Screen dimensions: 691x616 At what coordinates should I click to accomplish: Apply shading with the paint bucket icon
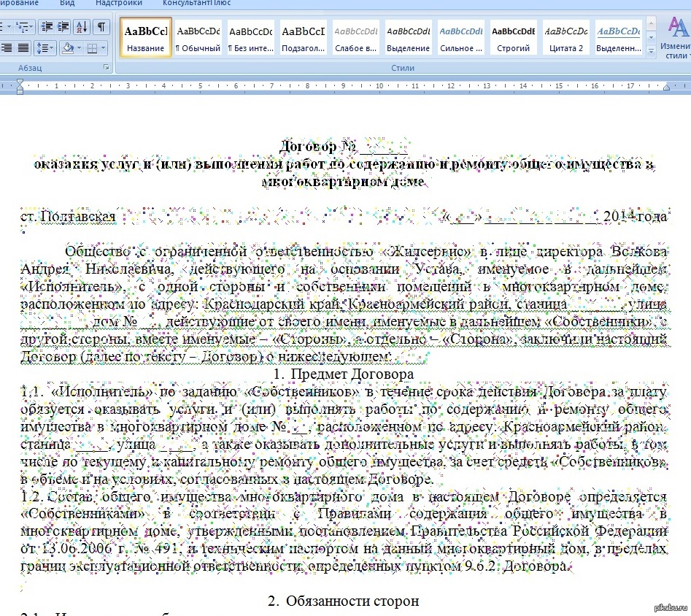click(x=68, y=48)
